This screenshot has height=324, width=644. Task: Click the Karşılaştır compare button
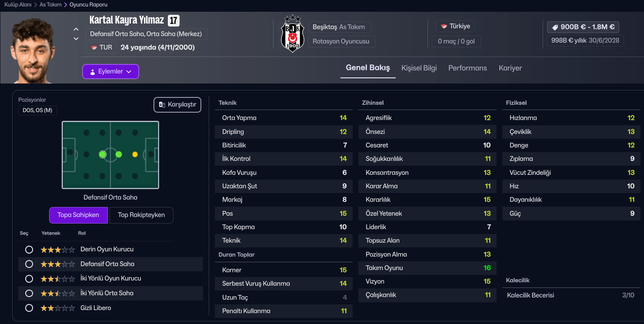177,105
